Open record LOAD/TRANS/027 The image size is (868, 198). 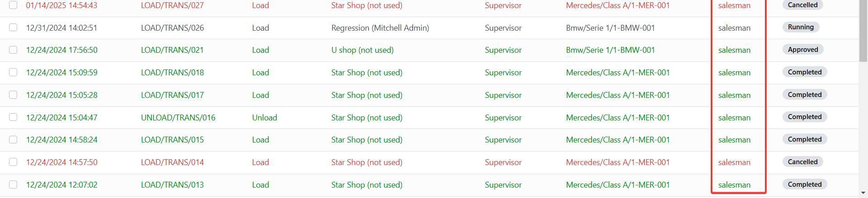[172, 5]
